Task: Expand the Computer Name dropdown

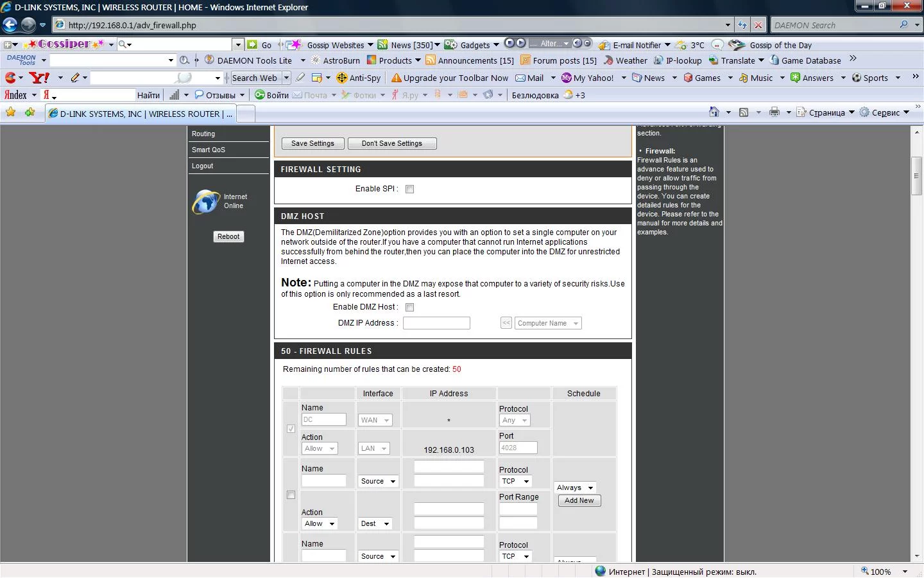Action: (548, 323)
